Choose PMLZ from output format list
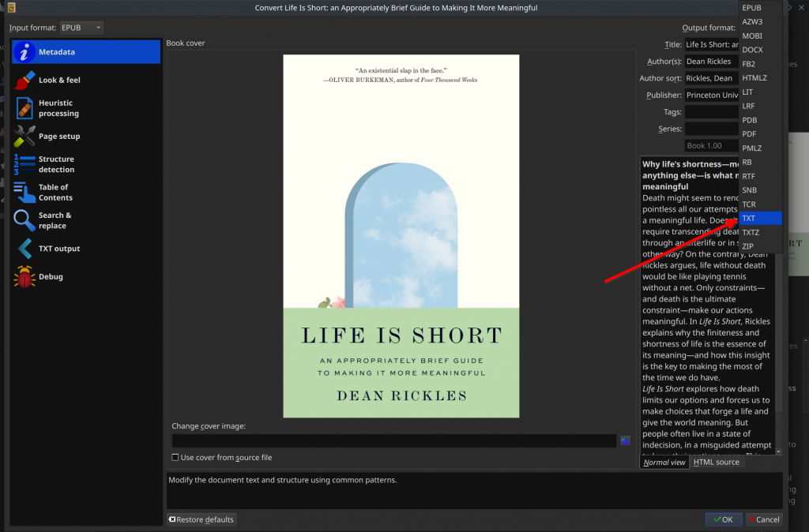809x532 pixels. coord(760,148)
